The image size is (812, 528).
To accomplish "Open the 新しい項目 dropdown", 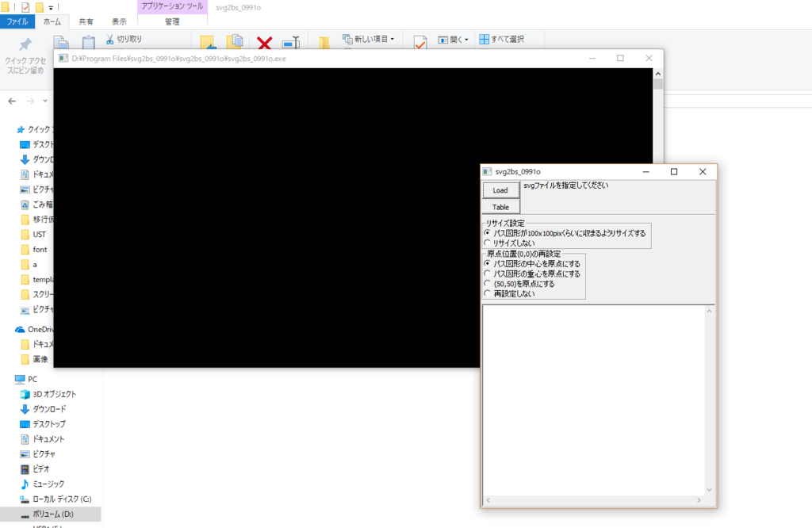I will point(369,39).
